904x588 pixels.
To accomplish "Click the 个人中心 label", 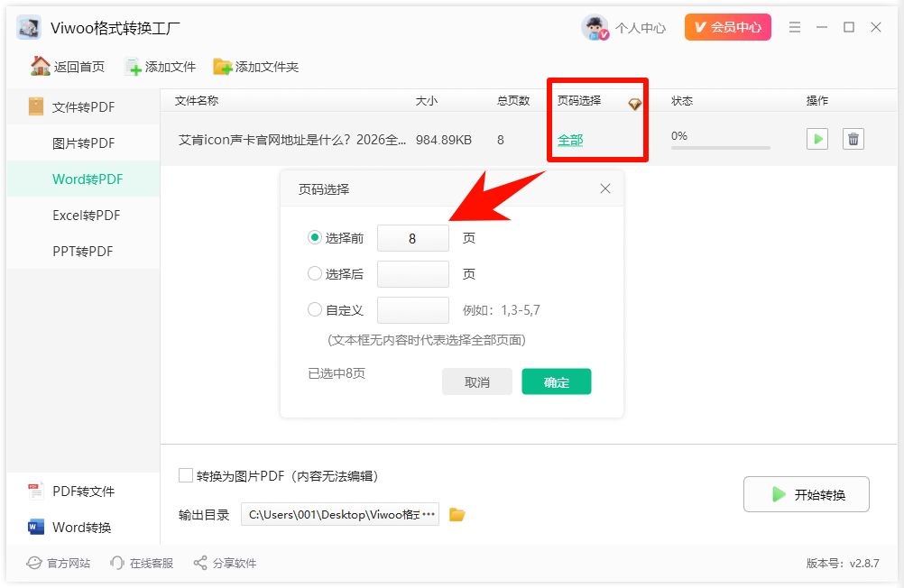I will coord(641,28).
